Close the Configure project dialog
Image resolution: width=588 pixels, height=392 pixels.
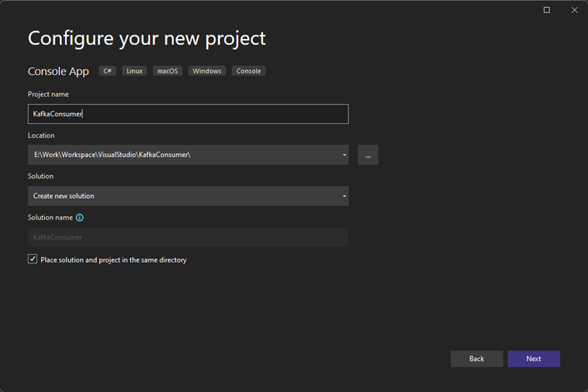coord(574,10)
